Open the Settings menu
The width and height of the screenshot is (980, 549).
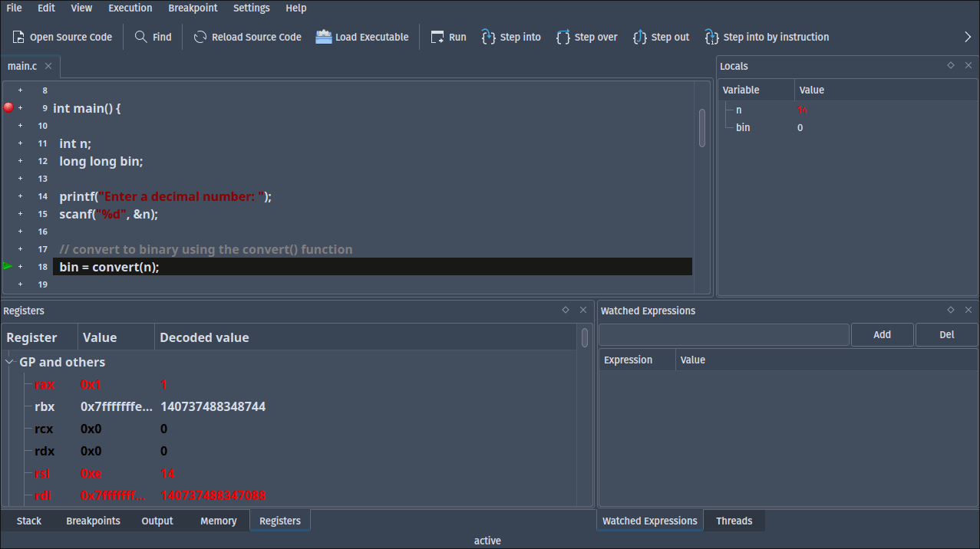pyautogui.click(x=251, y=8)
